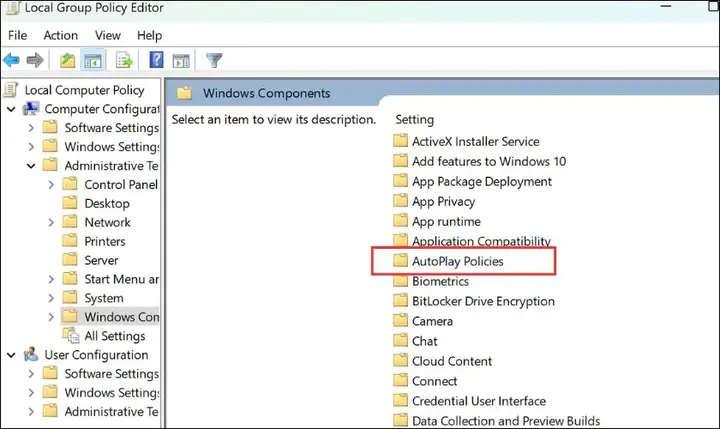
Task: Click the Back arrow toolbar icon
Action: pyautogui.click(x=12, y=61)
